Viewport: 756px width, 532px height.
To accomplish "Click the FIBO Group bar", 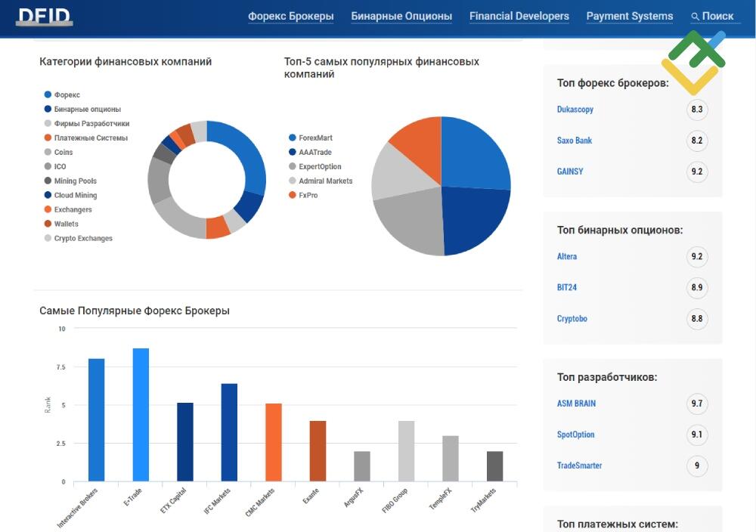I will (407, 451).
